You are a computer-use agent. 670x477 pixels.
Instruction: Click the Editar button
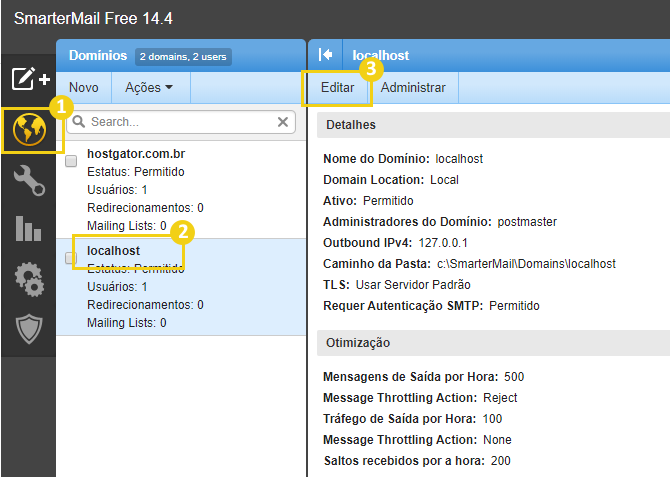point(338,87)
